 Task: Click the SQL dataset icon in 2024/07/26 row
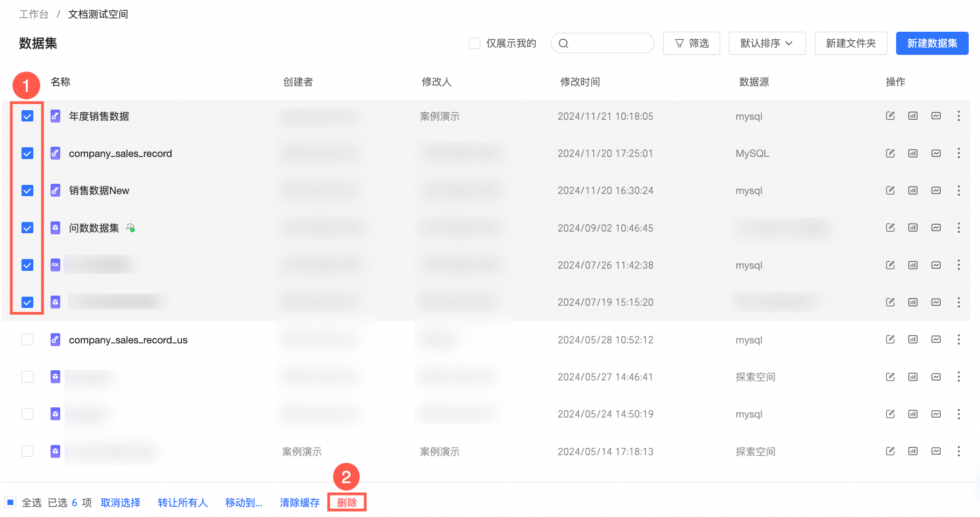[x=55, y=265]
